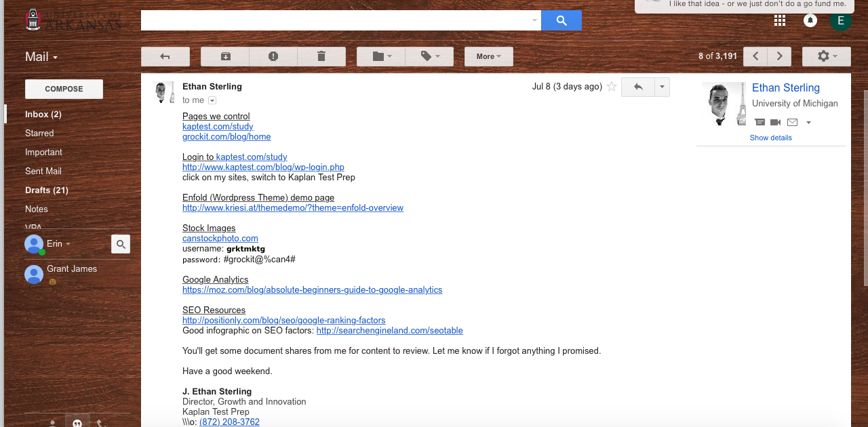Open the Important folder

(x=43, y=152)
